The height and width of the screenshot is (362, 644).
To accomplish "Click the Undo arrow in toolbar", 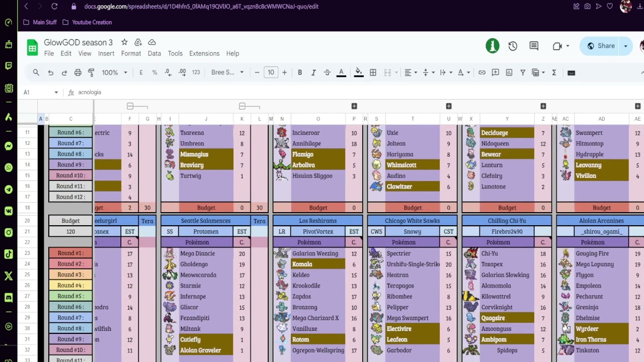I will pyautogui.click(x=51, y=72).
